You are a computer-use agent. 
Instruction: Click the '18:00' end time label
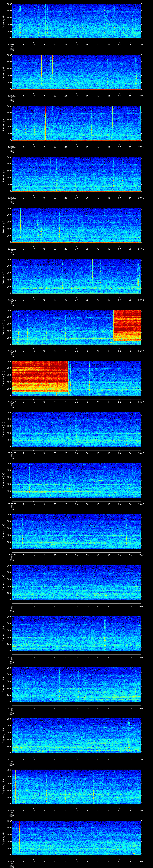click(x=141, y=96)
